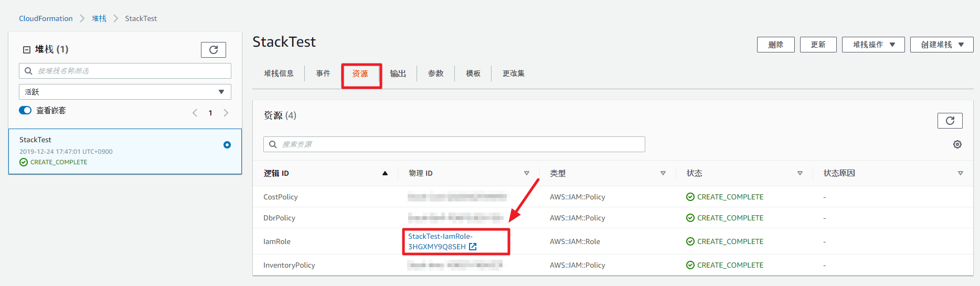Viewport: 980px width, 286px height.
Task: Refresh the stack list in left panel
Action: click(213, 50)
